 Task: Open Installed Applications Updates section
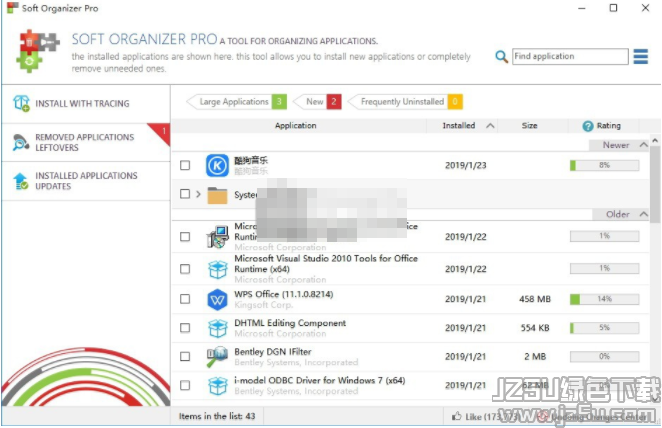coord(86,181)
